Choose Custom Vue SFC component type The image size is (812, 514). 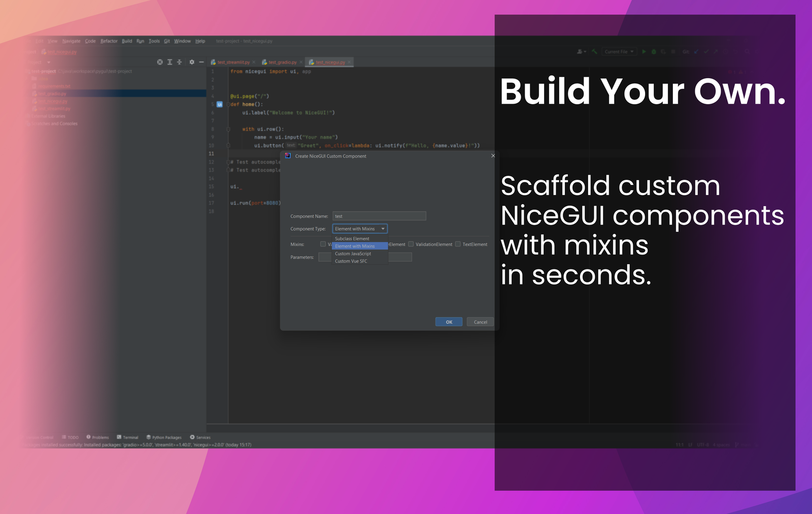[x=360, y=261]
